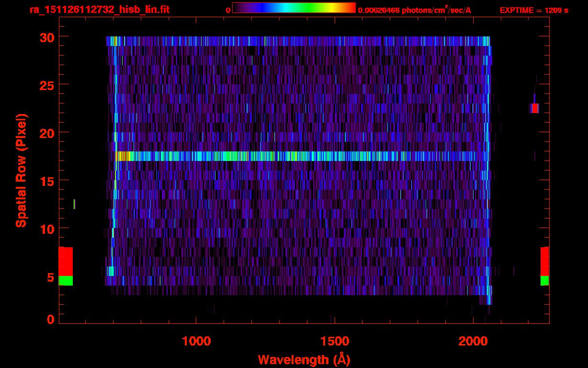Click the rainbow color scale bar
Screen dimensions: 588x368
(x=294, y=8)
